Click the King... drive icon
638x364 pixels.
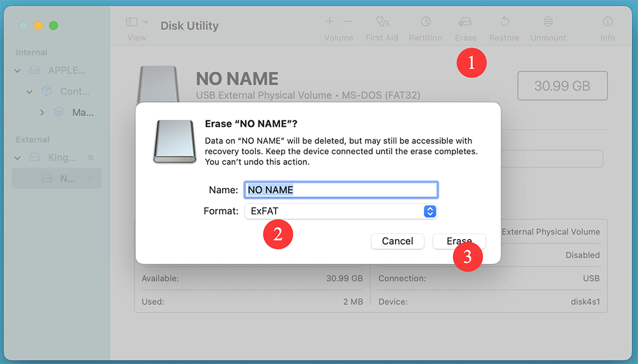coord(34,157)
